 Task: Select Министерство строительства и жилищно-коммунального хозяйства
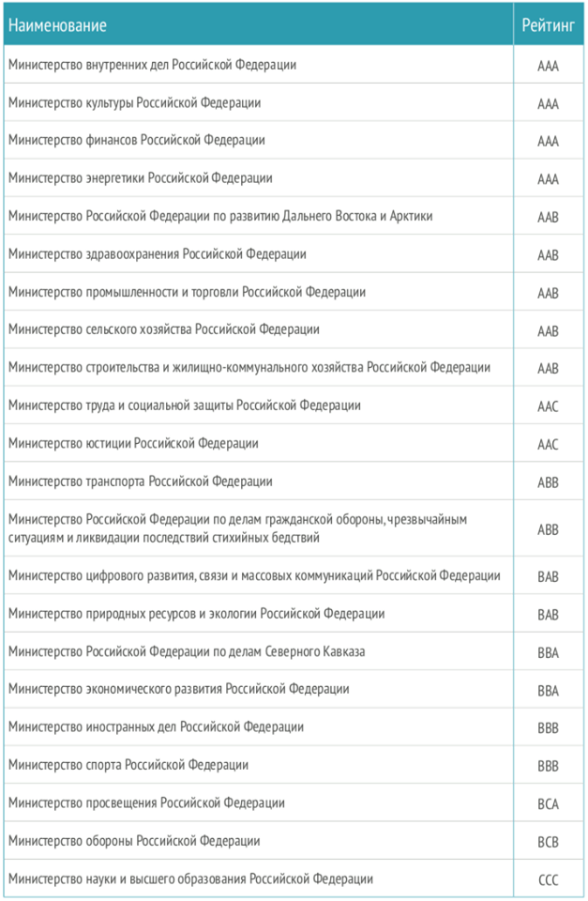tap(294, 368)
